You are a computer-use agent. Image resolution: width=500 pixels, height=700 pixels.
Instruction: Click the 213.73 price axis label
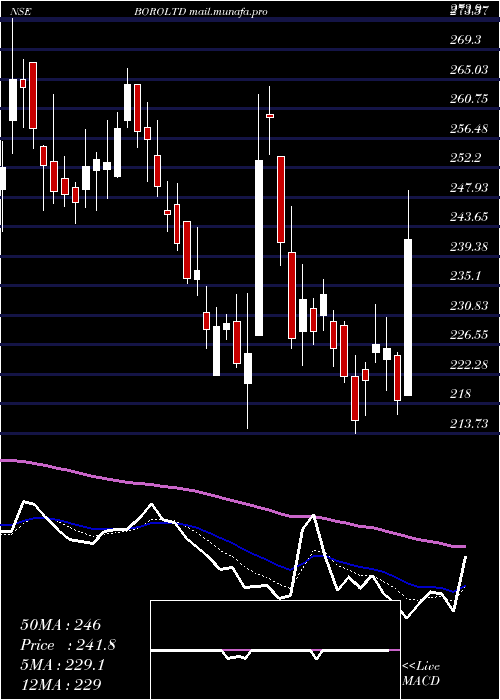(469, 423)
